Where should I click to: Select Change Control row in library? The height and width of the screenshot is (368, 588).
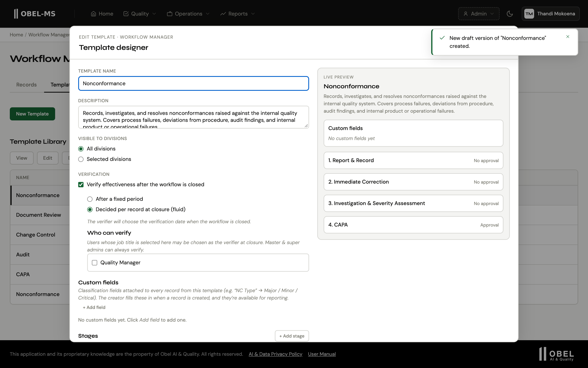pos(40,235)
